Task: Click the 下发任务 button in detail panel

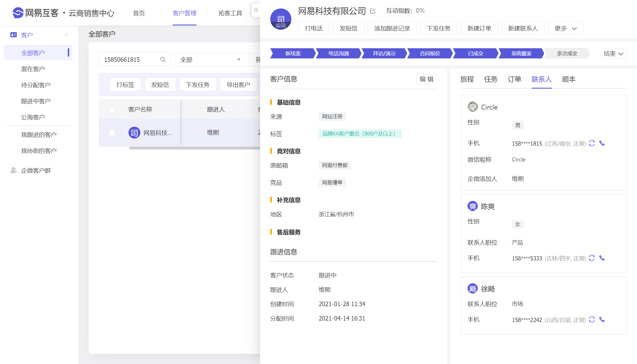Action: 439,28
